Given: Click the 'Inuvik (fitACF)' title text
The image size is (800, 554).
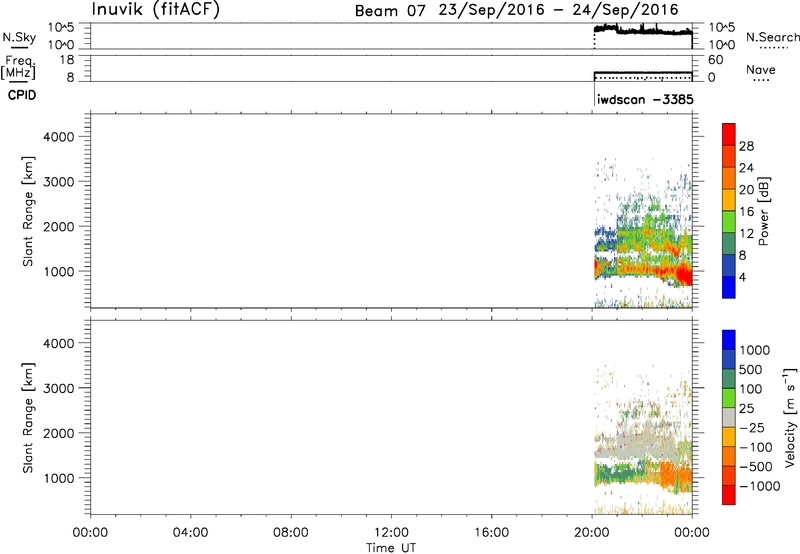Looking at the screenshot, I should (x=155, y=9).
